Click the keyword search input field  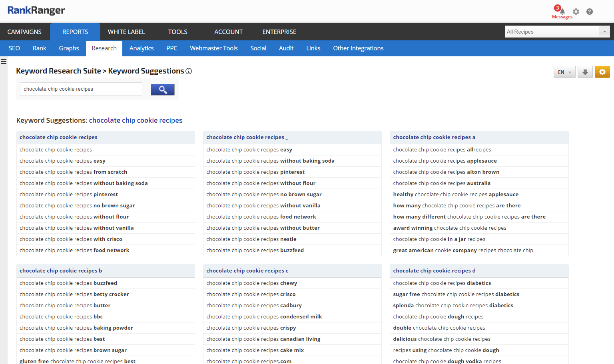(81, 89)
